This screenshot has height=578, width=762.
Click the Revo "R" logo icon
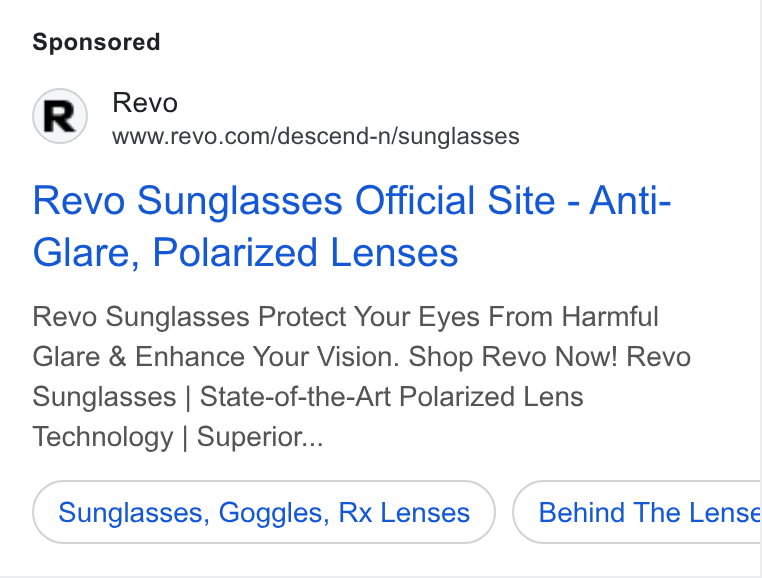click(x=60, y=116)
